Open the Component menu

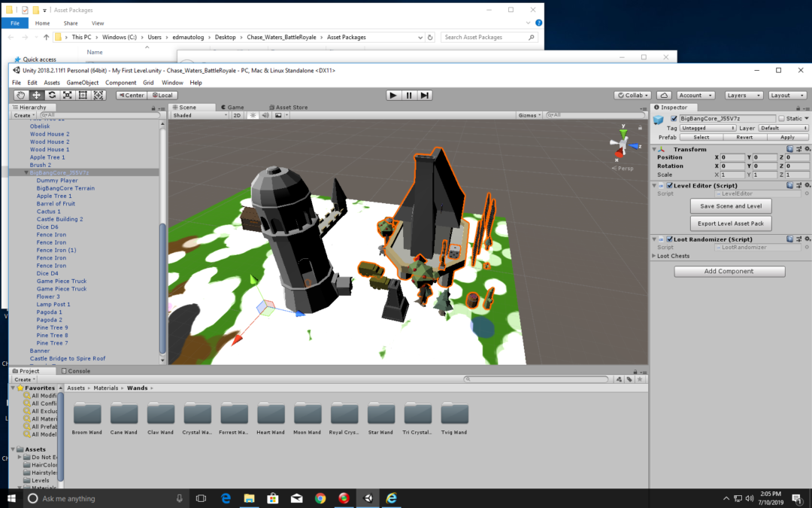click(x=120, y=83)
